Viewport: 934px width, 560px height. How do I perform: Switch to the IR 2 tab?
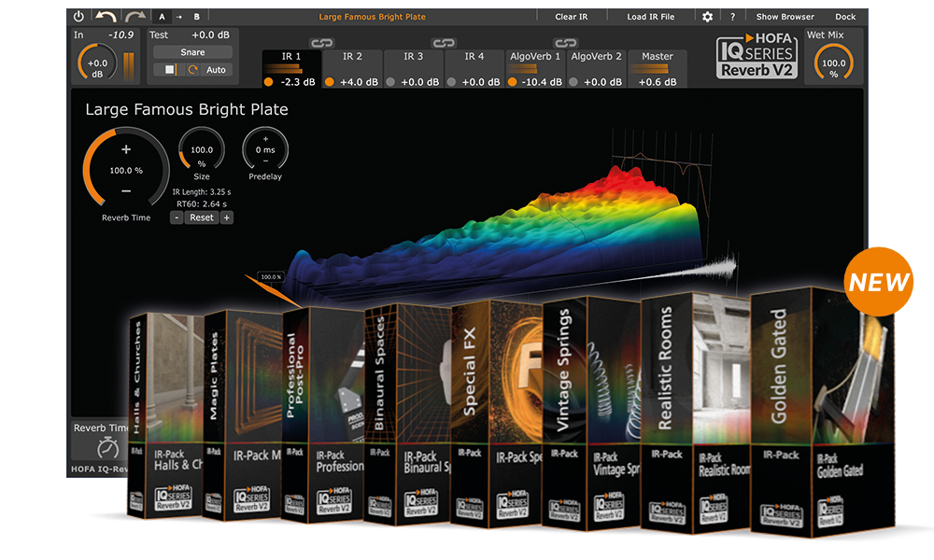(351, 56)
